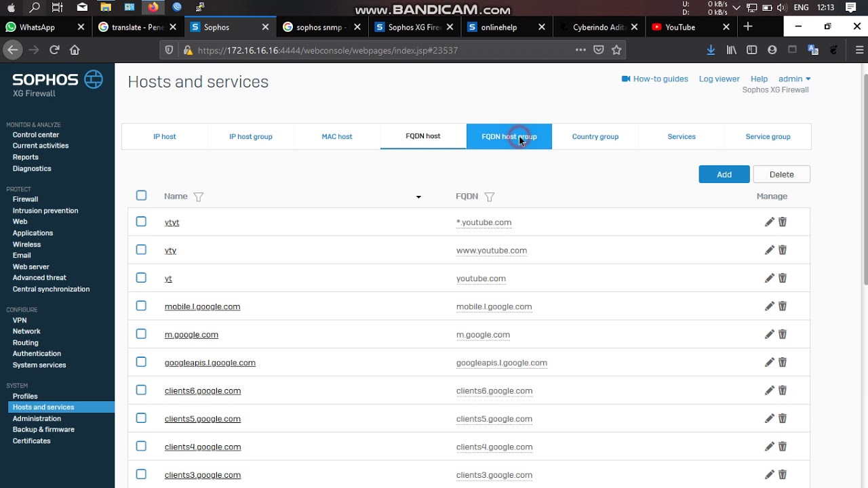Open Name column filter funnel
Image resolution: width=868 pixels, height=488 pixels.
198,197
